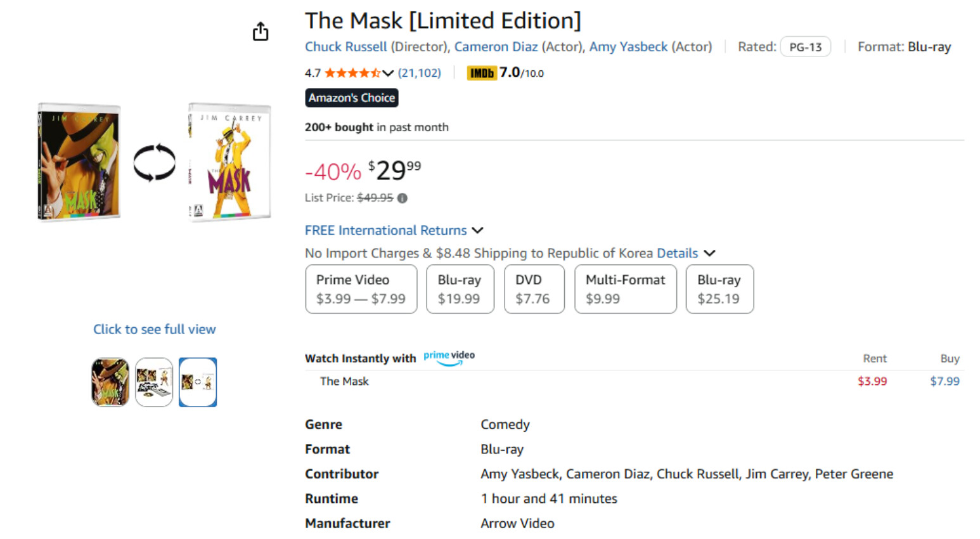980x539 pixels.
Task: Click the Amazon's Choice badge
Action: [352, 98]
